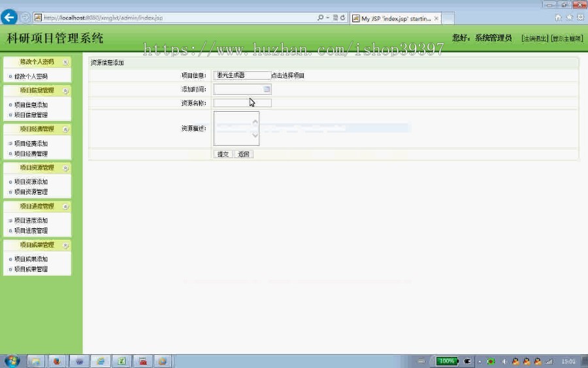588x368 pixels.
Task: Collapse the 修改个人密码 panel
Action: (x=65, y=62)
